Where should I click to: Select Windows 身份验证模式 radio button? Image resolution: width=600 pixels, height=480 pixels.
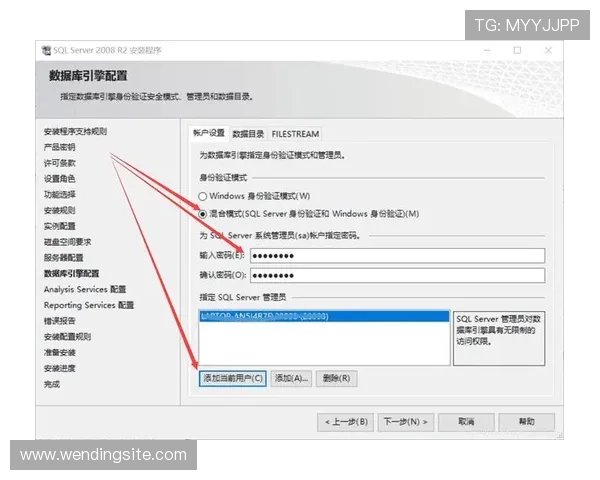click(x=202, y=196)
